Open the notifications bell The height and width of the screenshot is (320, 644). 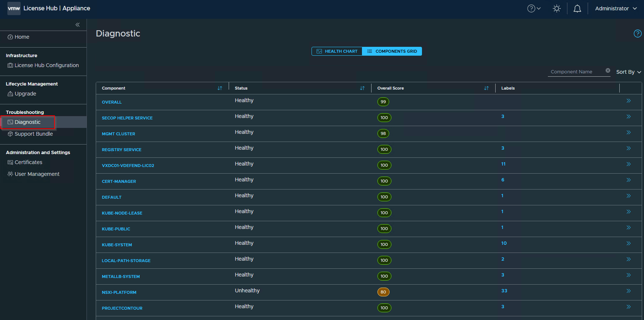(577, 8)
